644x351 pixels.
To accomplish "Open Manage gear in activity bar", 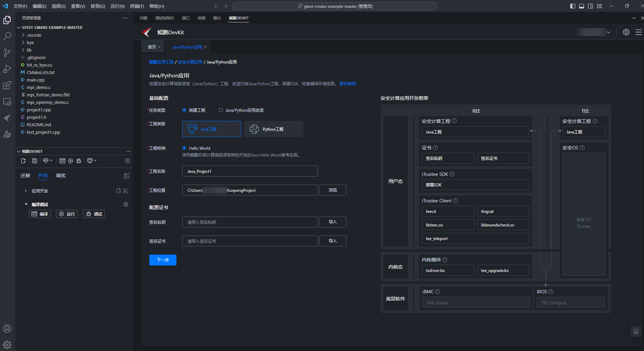I will 7,345.
